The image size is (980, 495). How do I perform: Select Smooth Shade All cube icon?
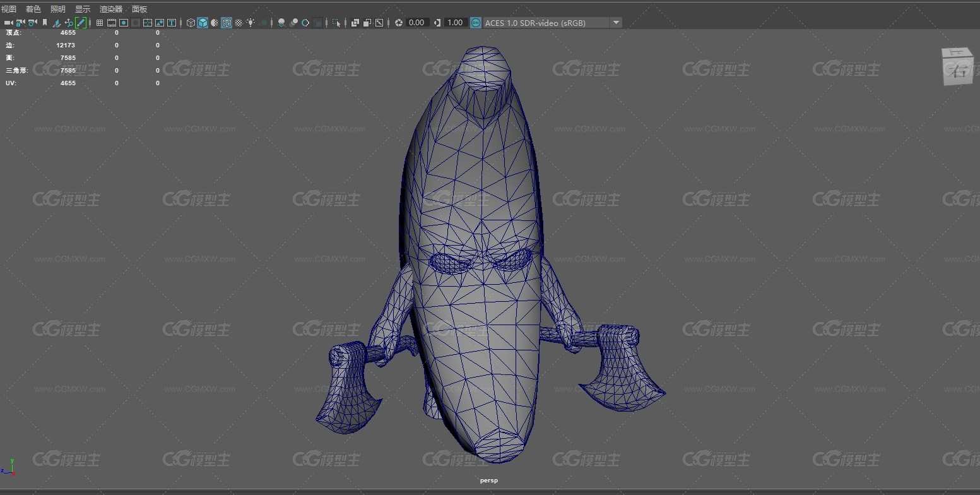(203, 23)
